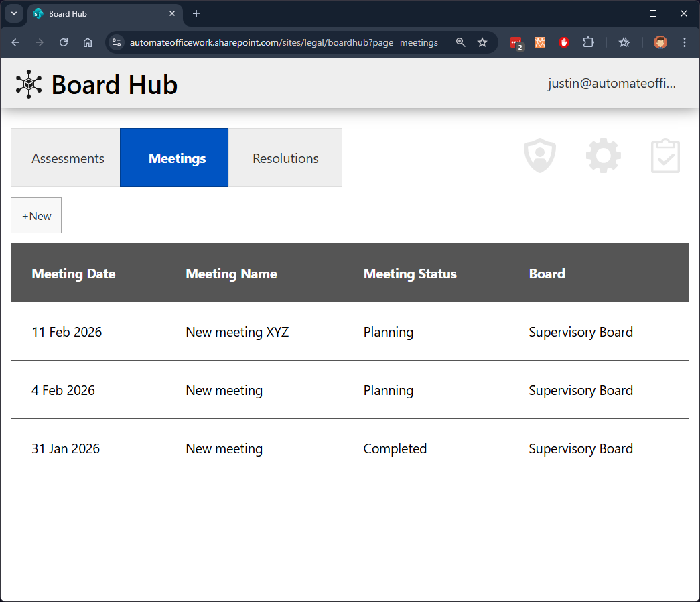The image size is (700, 602).
Task: Open the New meeting XYZ row
Action: (x=237, y=332)
